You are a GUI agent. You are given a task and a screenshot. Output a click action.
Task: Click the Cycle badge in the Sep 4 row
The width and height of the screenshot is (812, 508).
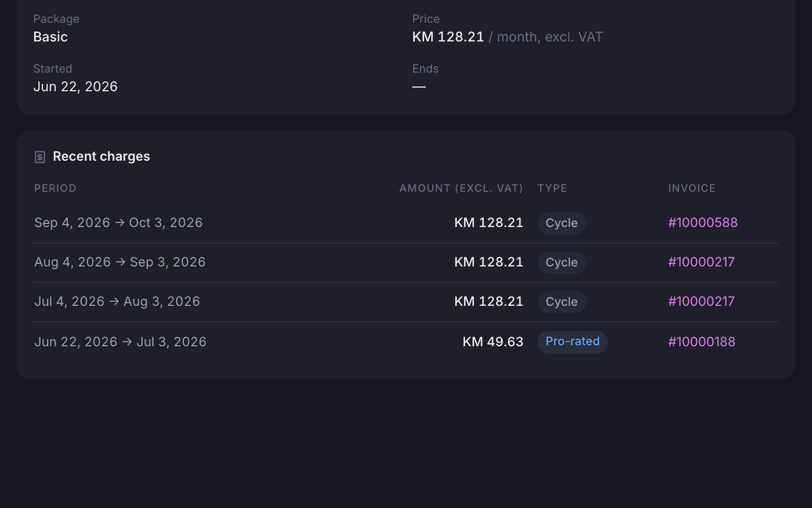pos(561,223)
